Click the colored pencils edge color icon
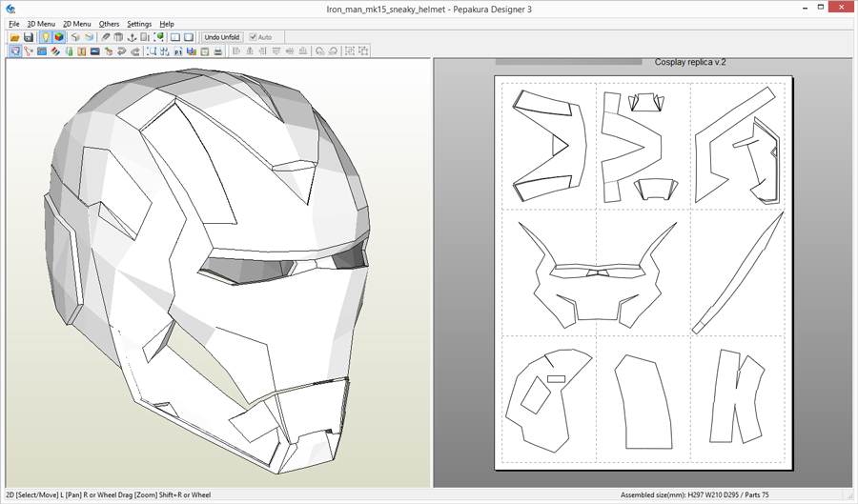Screen dimensions: 858x504 pos(55,51)
